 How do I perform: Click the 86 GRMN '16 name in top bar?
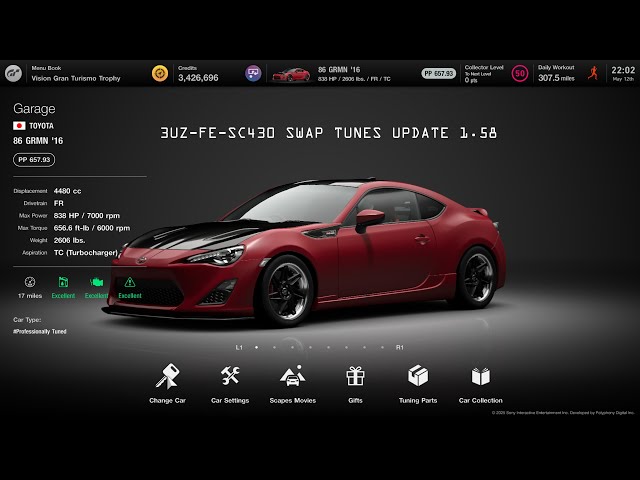pyautogui.click(x=339, y=70)
